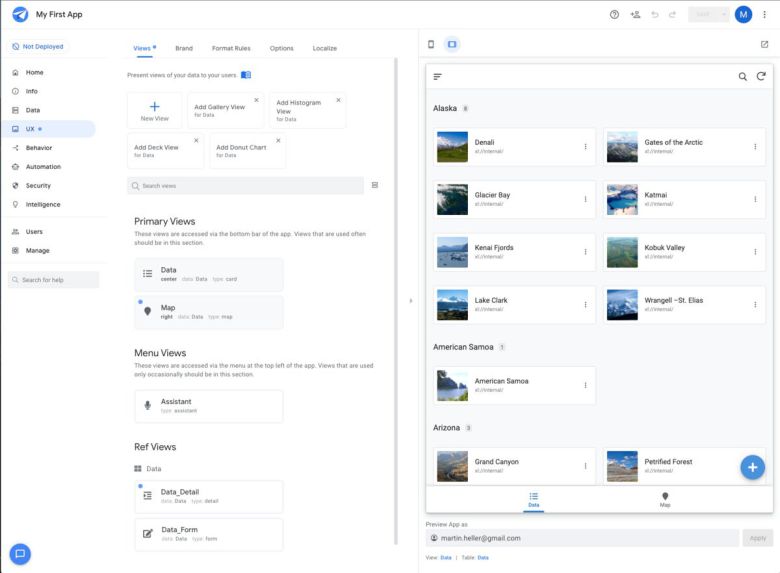Open the top-right more options menu

click(x=765, y=14)
